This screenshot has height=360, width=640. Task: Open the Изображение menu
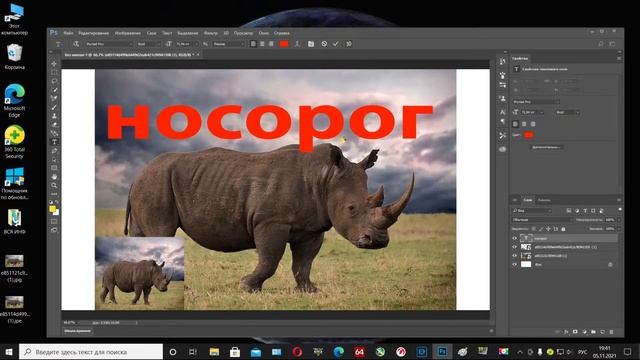(127, 33)
